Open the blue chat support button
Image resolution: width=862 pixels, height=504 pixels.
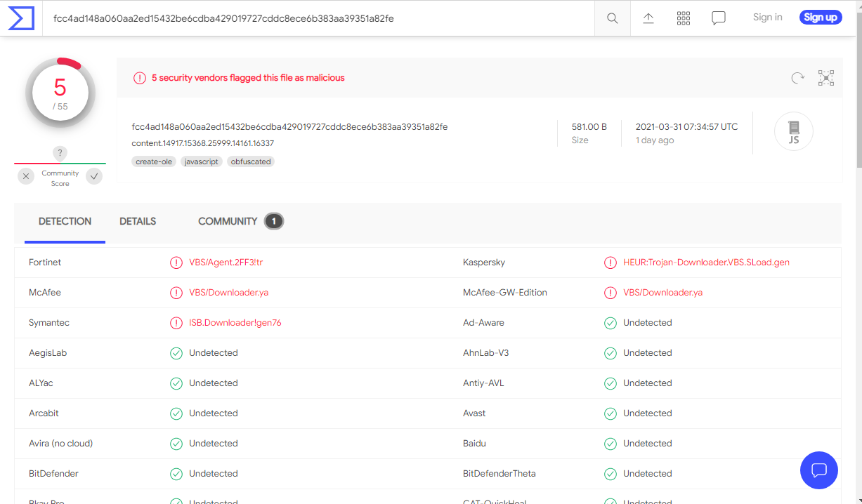819,470
